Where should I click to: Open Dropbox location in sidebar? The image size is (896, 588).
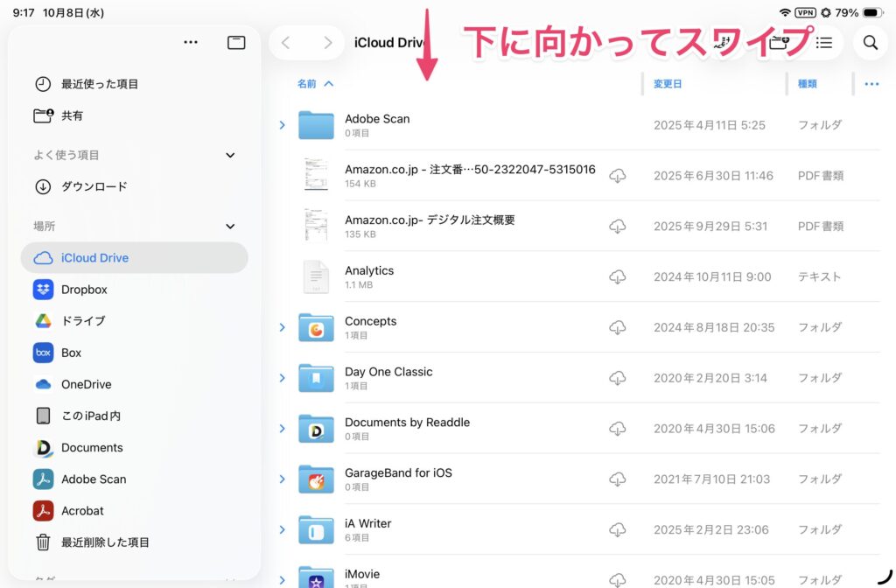pyautogui.click(x=84, y=290)
